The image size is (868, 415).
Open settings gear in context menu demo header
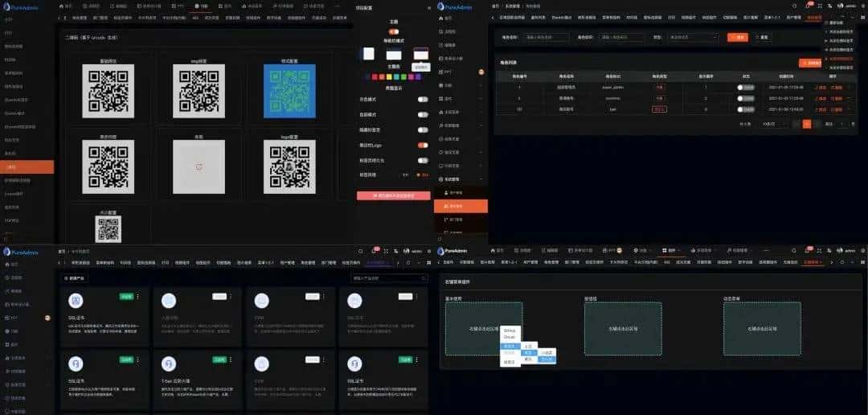[862, 251]
